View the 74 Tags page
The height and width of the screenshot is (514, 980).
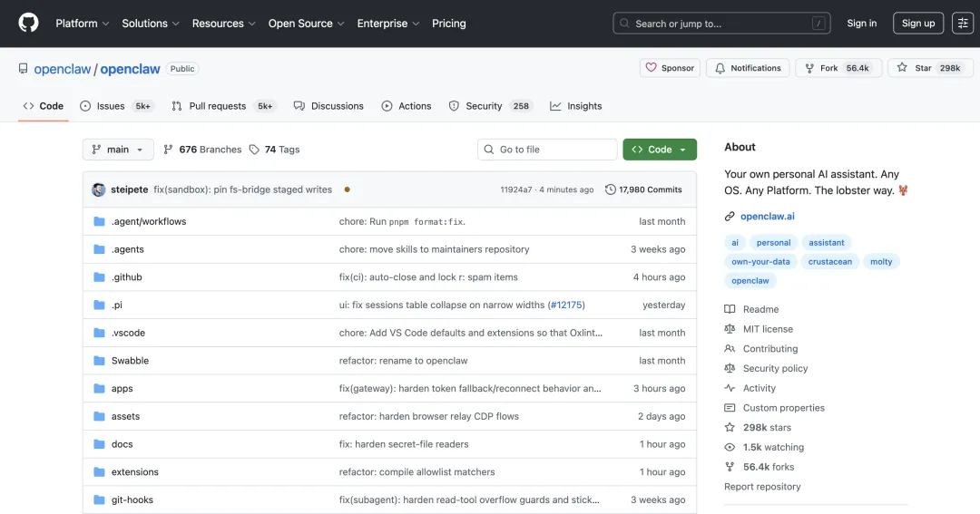[274, 150]
